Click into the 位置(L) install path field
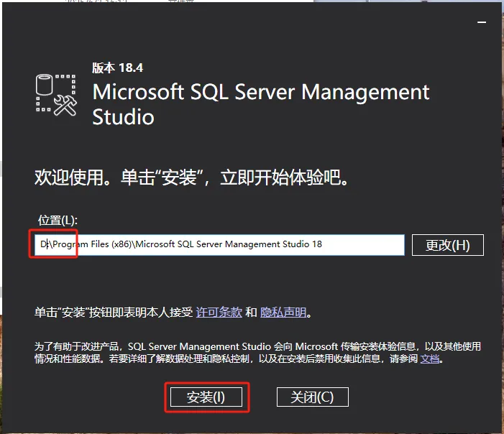Viewport: 504px width, 434px height. pos(219,245)
